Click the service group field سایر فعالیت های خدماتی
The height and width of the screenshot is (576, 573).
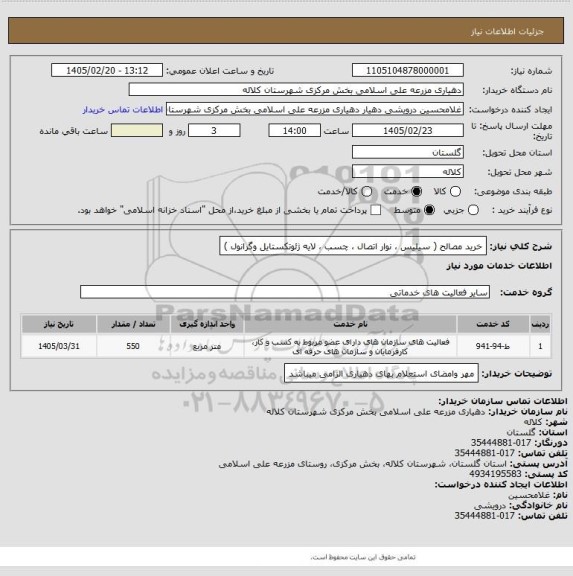285,292
